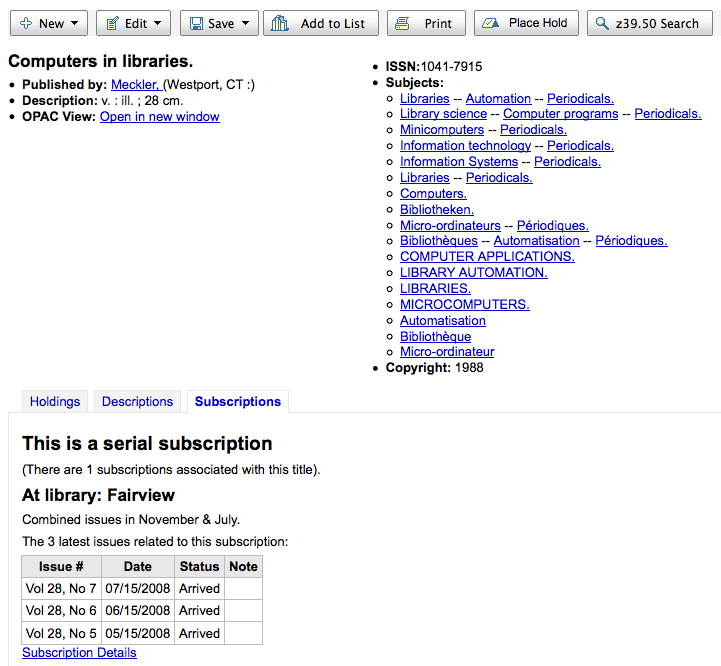Click the New plus icon
The image size is (721, 666).
(26, 23)
